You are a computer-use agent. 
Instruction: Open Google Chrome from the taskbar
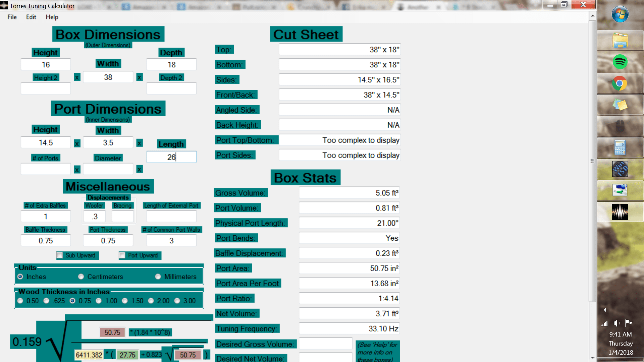620,83
